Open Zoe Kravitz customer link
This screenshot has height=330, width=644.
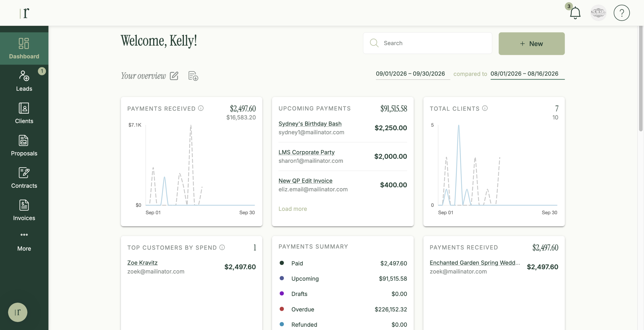tap(142, 263)
